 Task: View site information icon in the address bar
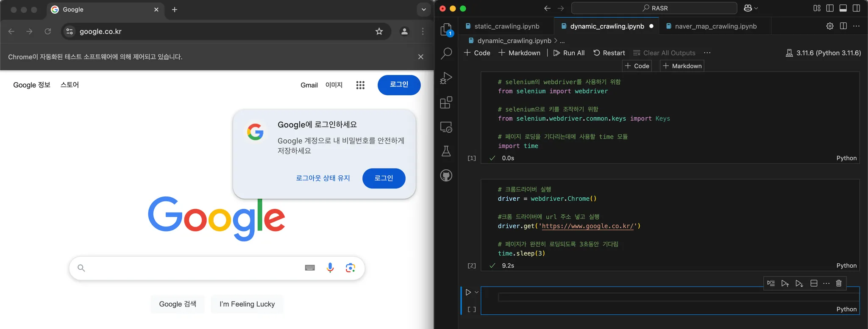[x=70, y=31]
